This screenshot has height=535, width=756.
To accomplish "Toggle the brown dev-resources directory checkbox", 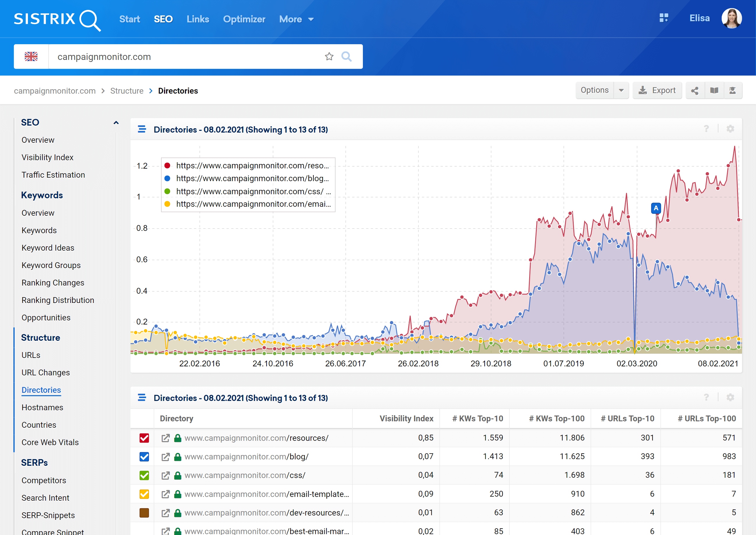I will pyautogui.click(x=144, y=513).
